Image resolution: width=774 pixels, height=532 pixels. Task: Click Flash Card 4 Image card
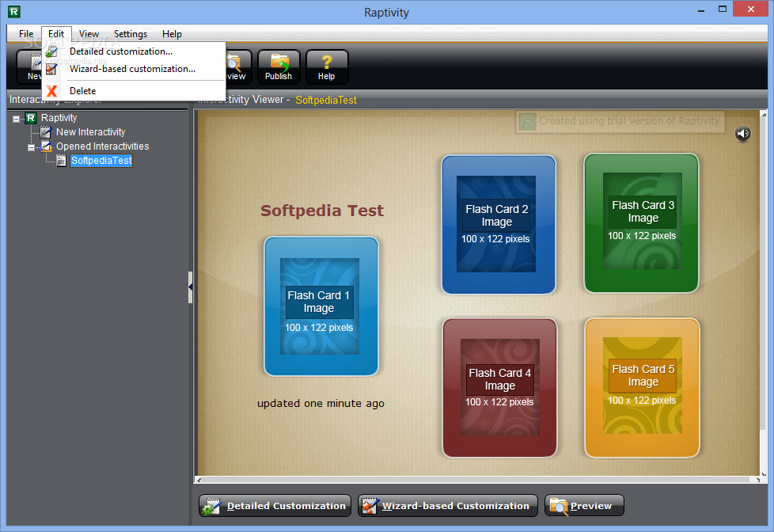click(499, 388)
